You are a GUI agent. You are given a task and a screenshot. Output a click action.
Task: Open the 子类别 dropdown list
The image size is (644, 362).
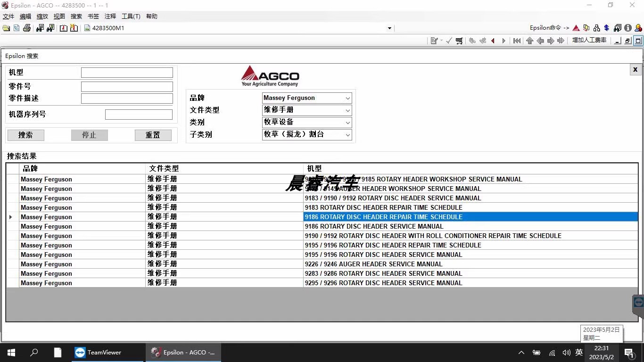[x=348, y=135]
